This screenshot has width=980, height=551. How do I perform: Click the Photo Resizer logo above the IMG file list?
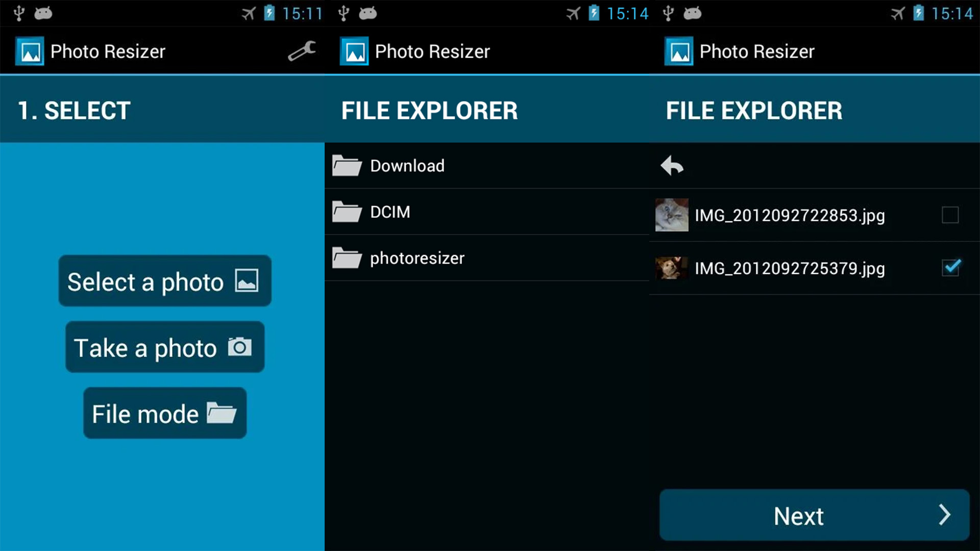coord(679,51)
